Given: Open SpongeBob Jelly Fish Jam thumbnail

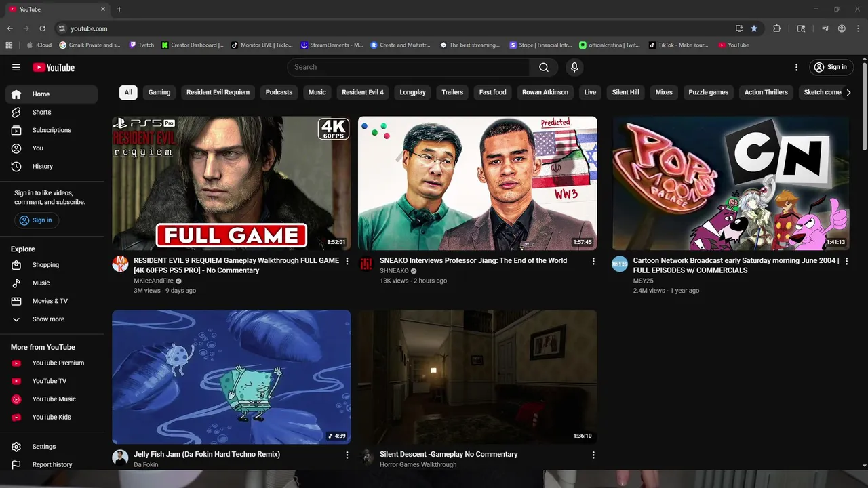Looking at the screenshot, I should [x=231, y=377].
